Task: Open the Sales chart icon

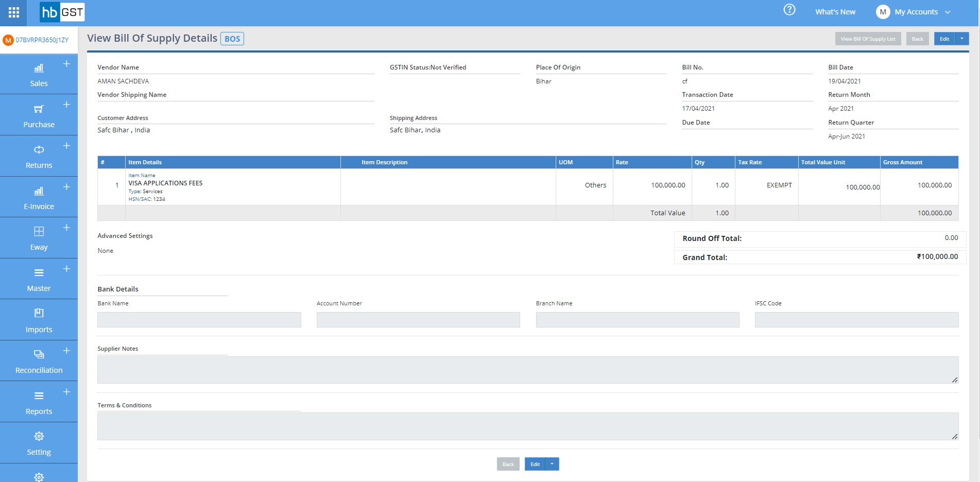Action: click(x=39, y=68)
